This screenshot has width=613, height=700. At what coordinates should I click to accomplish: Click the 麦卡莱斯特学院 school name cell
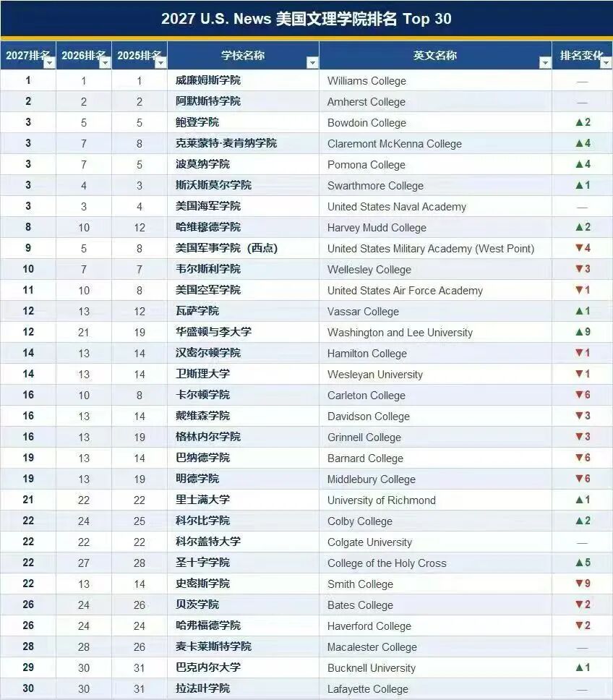[x=243, y=647]
